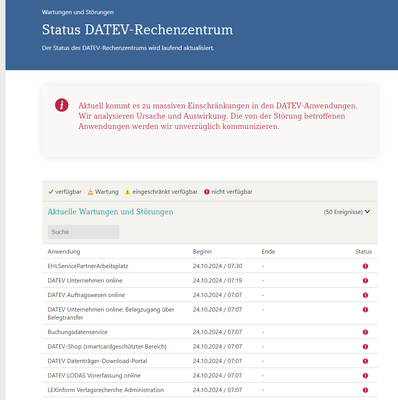398x400 pixels.
Task: Select DATEV Datenträger-Download-Portal row name
Action: pyautogui.click(x=97, y=361)
